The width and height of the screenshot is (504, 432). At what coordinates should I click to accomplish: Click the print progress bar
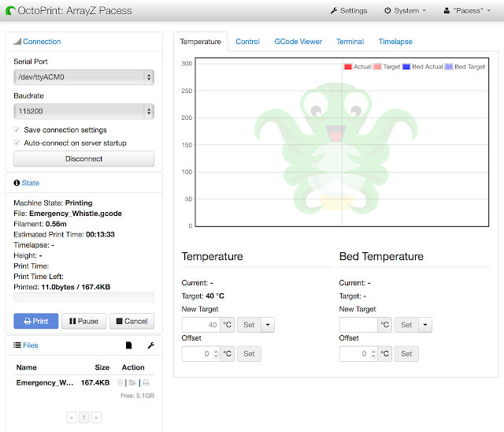pyautogui.click(x=84, y=297)
